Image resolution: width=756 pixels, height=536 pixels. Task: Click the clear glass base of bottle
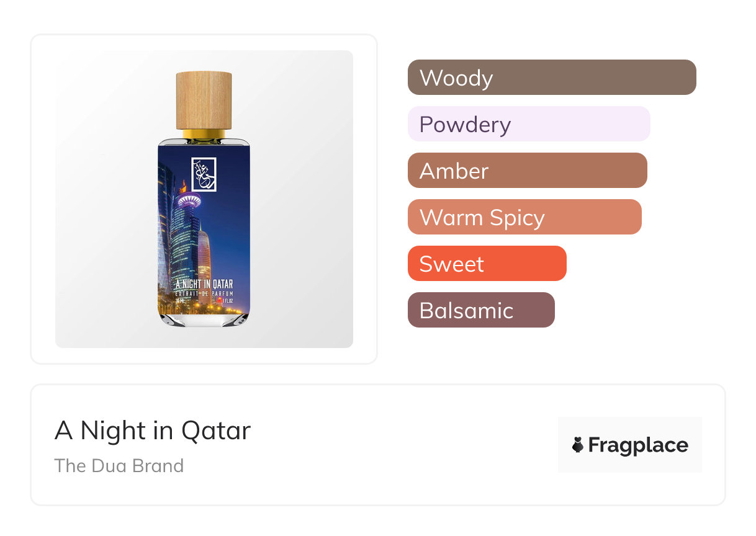click(x=204, y=319)
